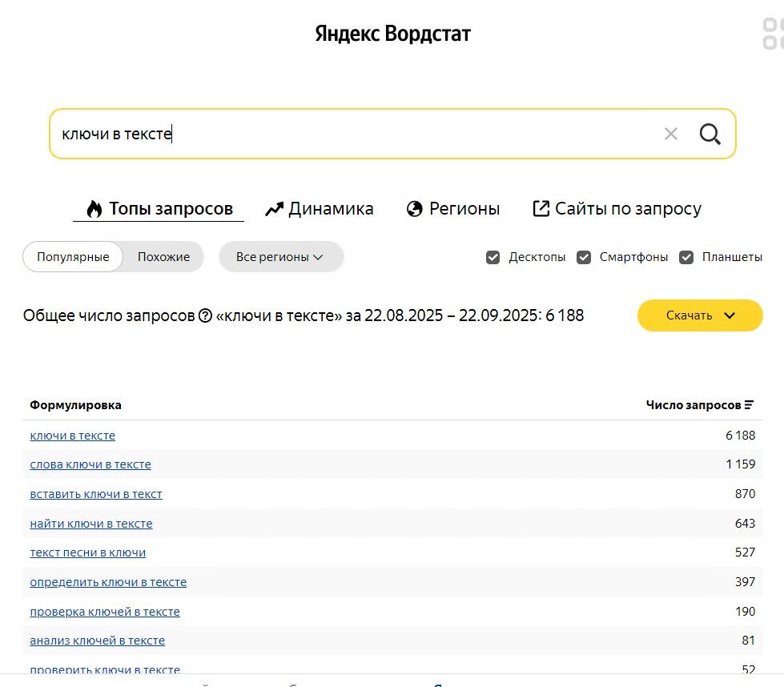Open the найти ключи в тексте link

coord(91,524)
